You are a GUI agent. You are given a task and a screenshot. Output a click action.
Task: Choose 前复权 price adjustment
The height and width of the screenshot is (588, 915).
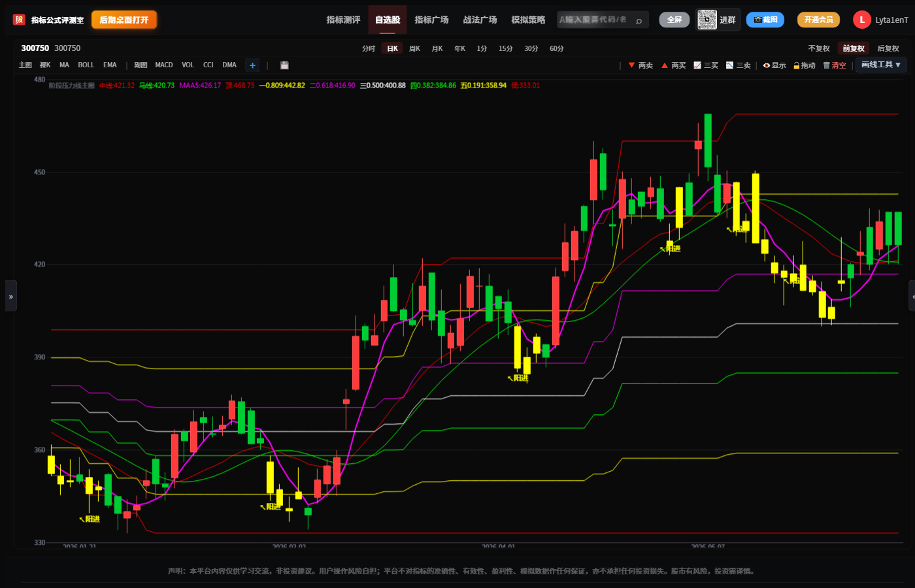[854, 48]
